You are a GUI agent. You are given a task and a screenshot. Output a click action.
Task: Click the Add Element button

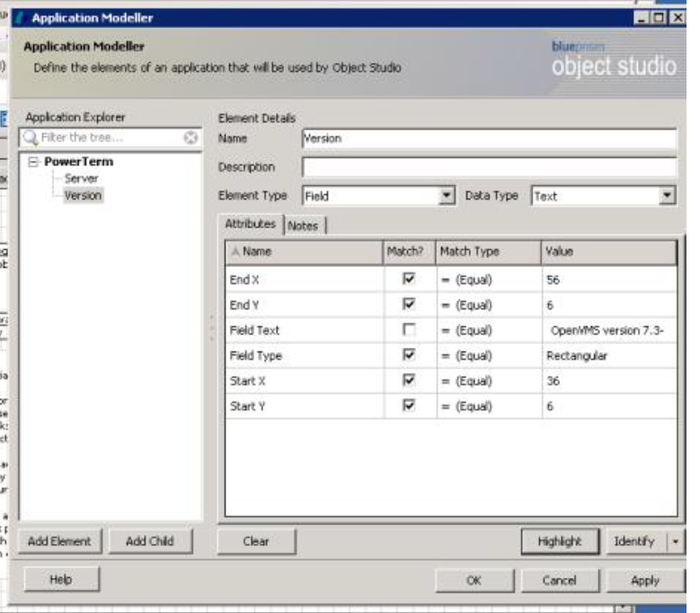[x=59, y=541]
